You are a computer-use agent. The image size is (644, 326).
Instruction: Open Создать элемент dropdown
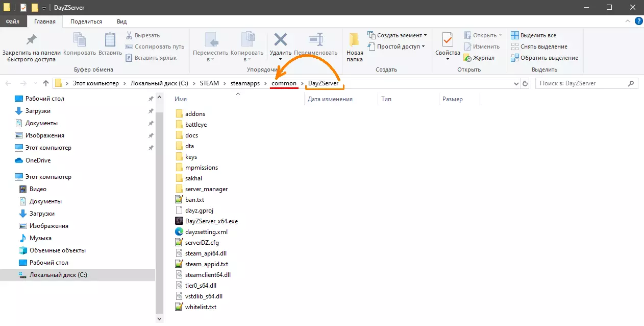tap(397, 35)
